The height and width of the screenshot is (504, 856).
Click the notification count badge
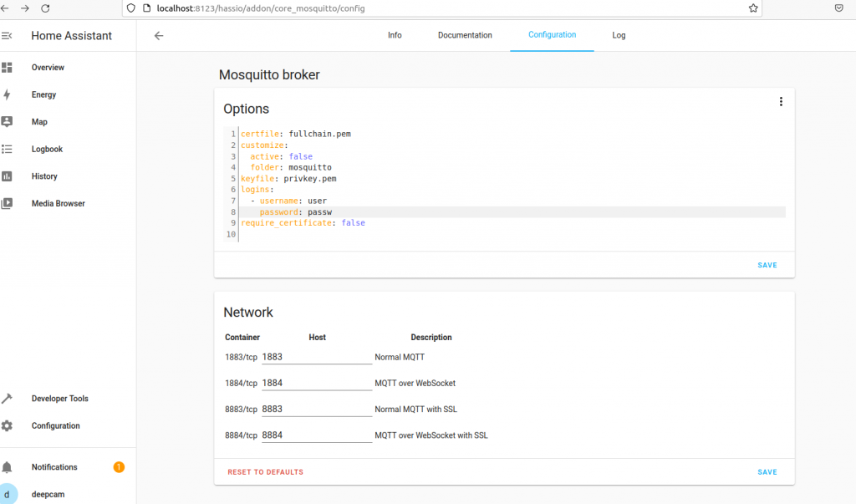point(119,467)
